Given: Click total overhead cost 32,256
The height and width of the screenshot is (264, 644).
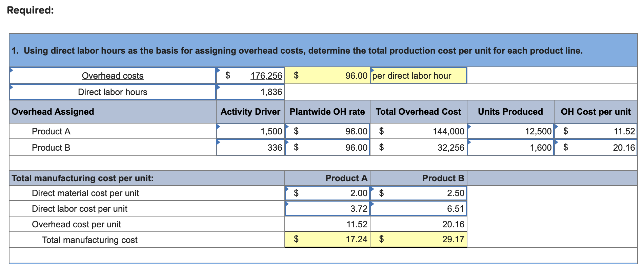Looking at the screenshot, I should point(419,148).
